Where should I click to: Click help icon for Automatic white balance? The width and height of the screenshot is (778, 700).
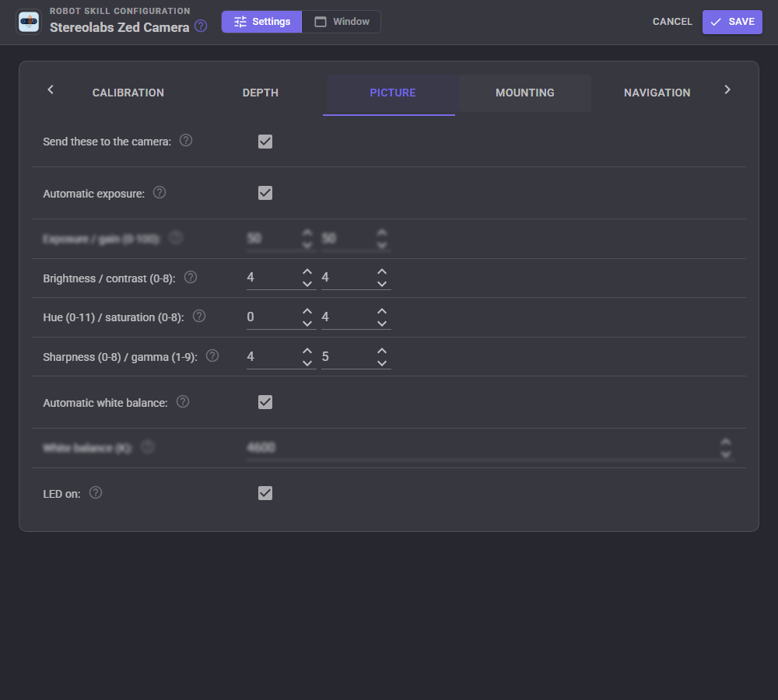pos(183,402)
